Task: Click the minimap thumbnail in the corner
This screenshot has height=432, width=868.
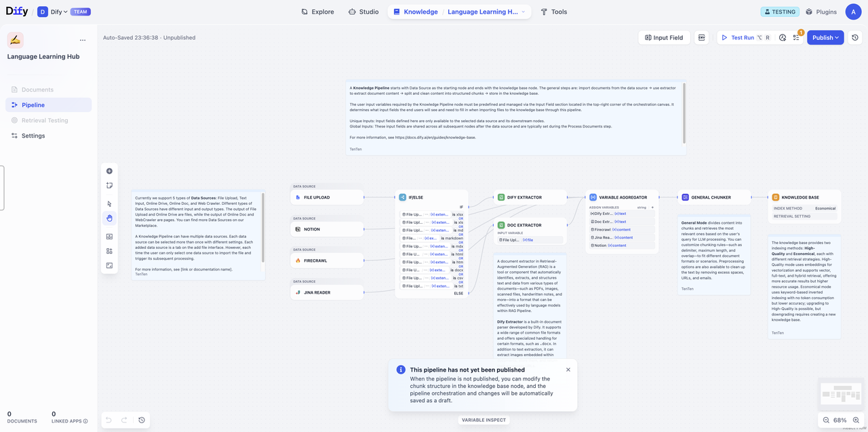Action: pos(841,393)
